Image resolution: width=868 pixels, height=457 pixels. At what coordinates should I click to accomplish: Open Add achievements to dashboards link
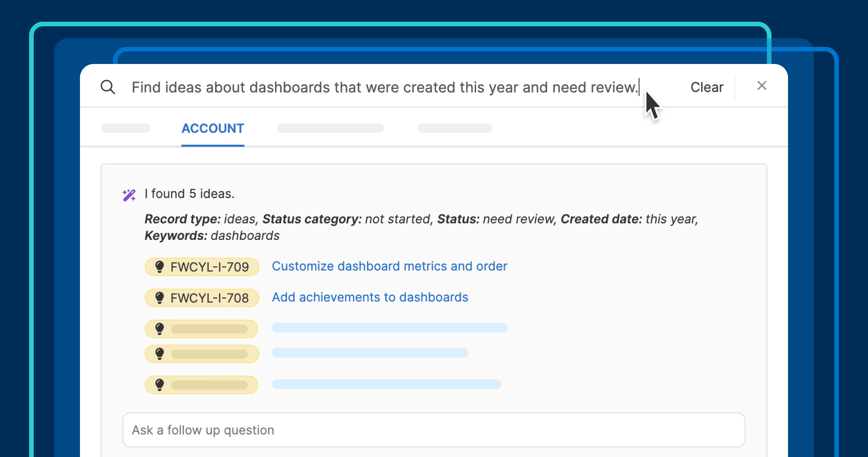(x=370, y=297)
